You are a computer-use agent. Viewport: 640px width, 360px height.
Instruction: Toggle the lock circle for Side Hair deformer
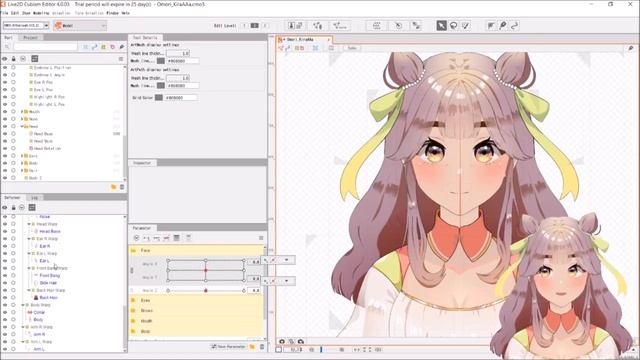tap(13, 283)
